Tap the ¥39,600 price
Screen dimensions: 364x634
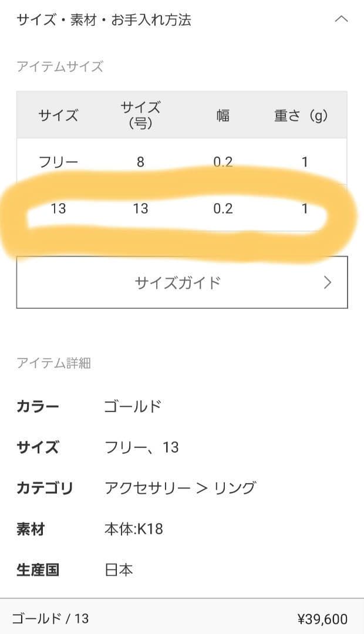click(x=322, y=619)
